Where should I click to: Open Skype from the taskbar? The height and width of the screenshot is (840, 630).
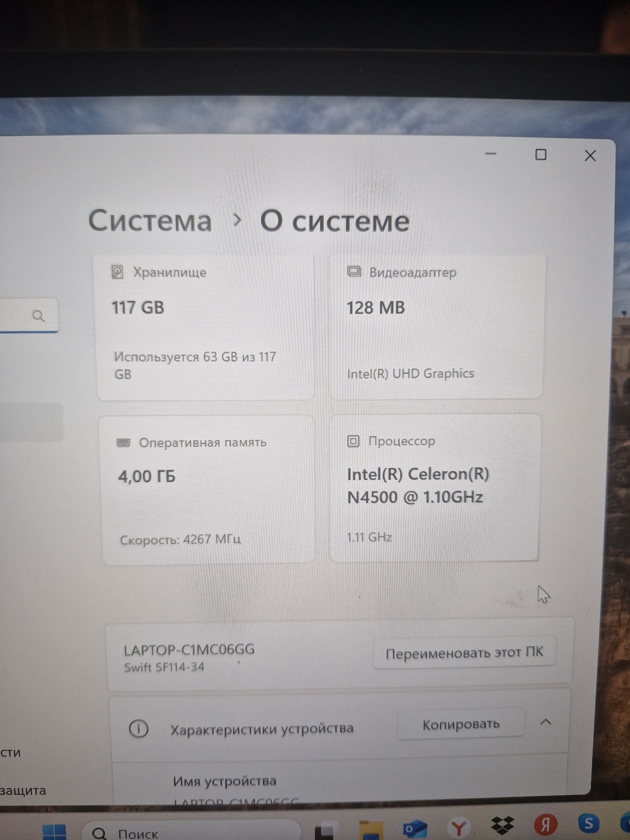pyautogui.click(x=589, y=822)
